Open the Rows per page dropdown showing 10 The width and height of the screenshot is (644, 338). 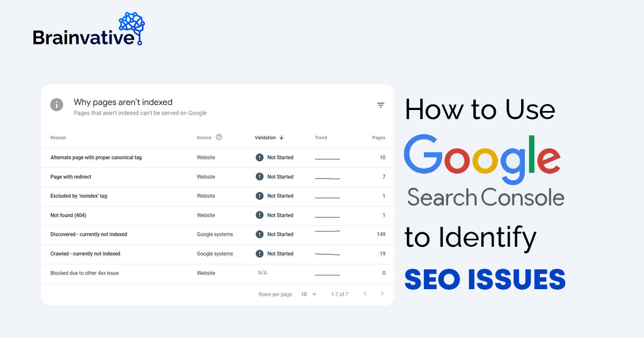click(309, 295)
